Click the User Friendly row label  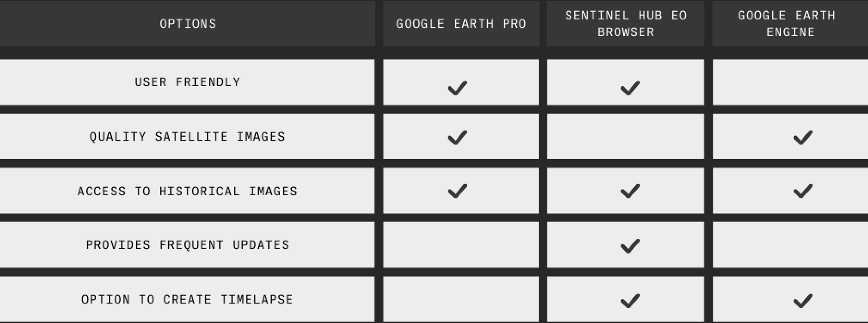coord(188,82)
